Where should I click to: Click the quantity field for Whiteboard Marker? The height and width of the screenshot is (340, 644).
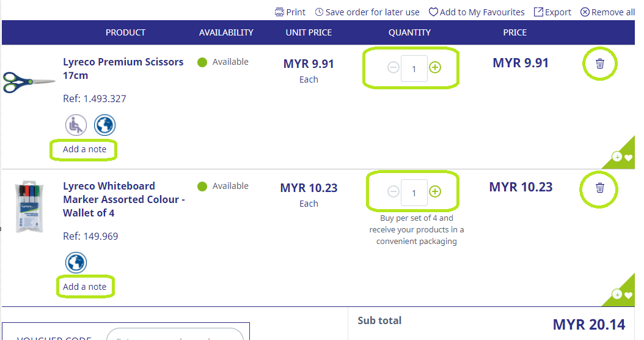pos(414,193)
